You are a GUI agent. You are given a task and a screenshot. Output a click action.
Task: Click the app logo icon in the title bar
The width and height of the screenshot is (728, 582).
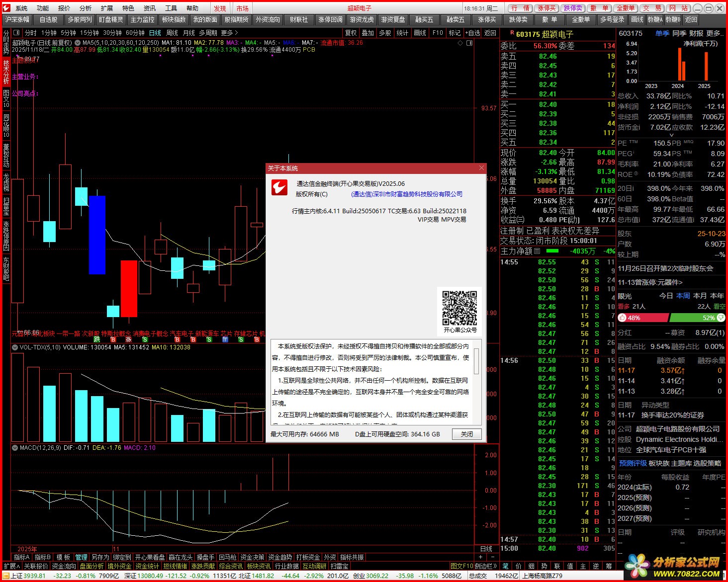(x=6, y=8)
